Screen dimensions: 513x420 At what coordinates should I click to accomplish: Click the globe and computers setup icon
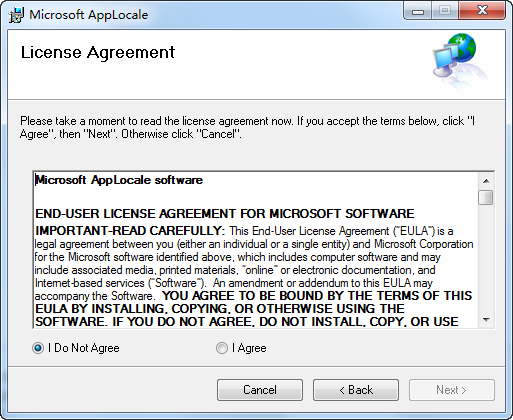(459, 59)
